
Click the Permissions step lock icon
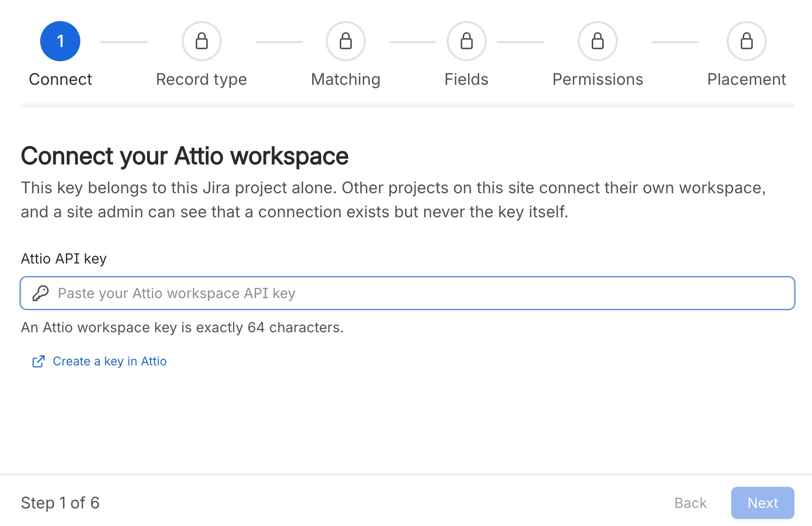tap(598, 41)
